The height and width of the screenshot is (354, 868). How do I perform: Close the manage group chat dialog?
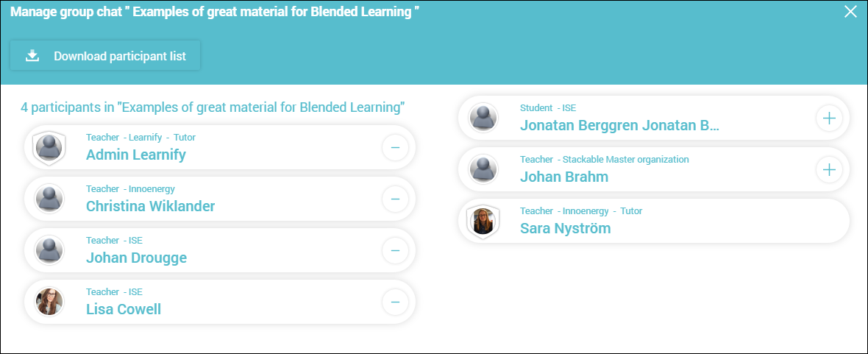[850, 13]
